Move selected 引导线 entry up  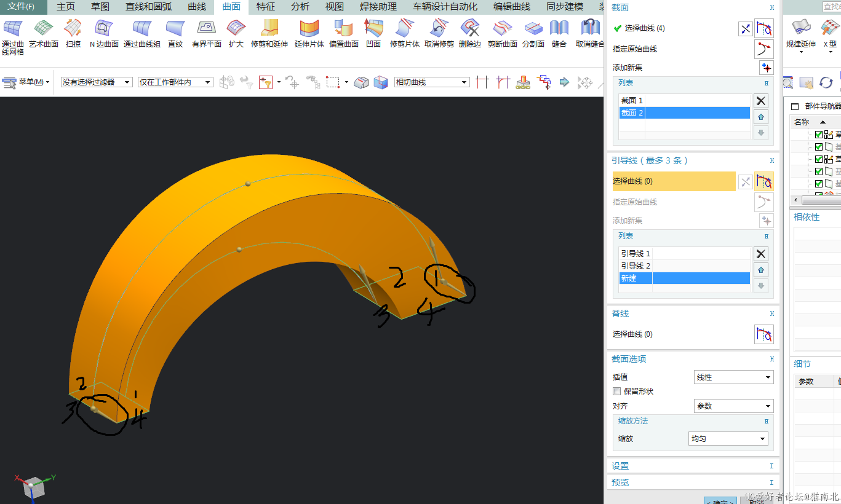[761, 270]
